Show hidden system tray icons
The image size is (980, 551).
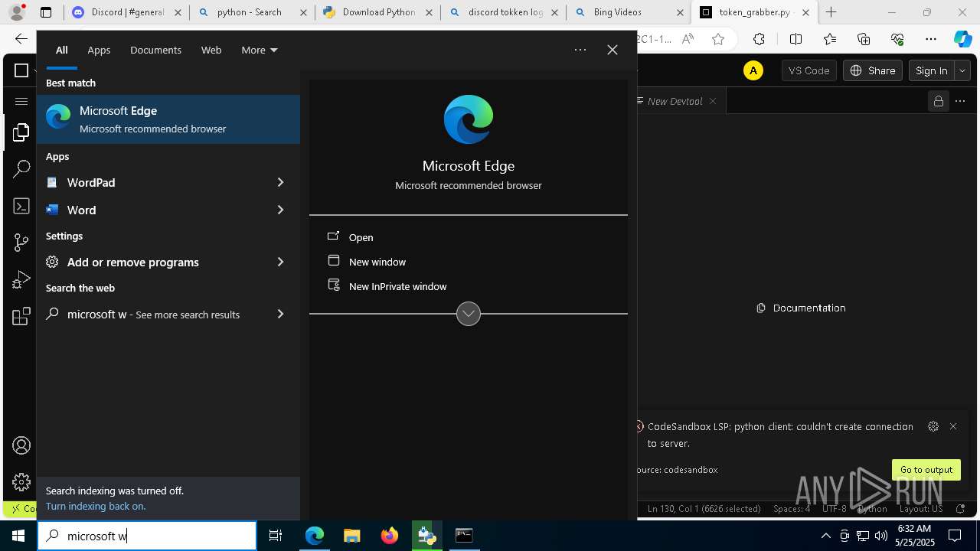pos(826,536)
